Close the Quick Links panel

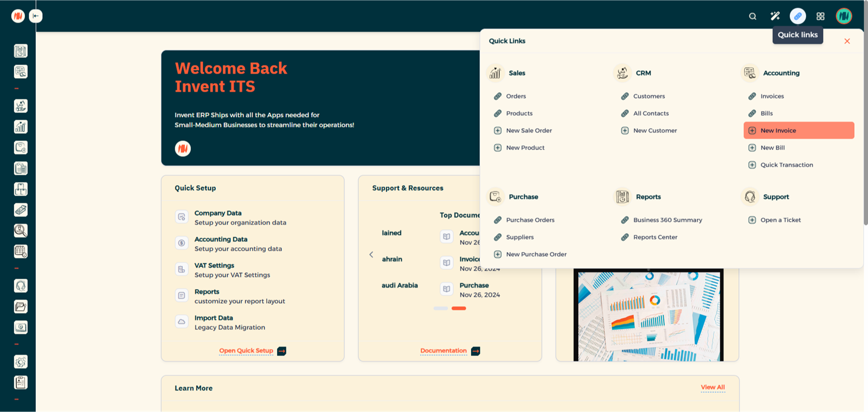pyautogui.click(x=847, y=41)
